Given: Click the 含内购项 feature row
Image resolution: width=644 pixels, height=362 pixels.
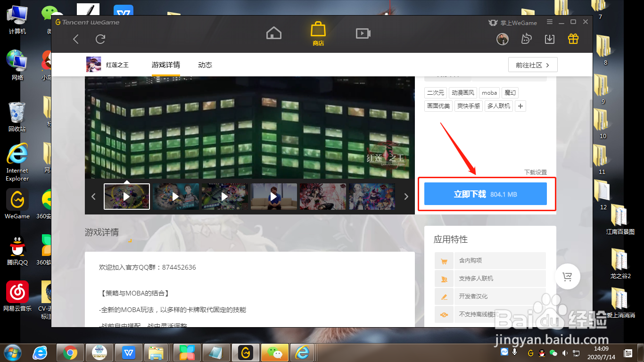Looking at the screenshot, I should tap(490, 261).
